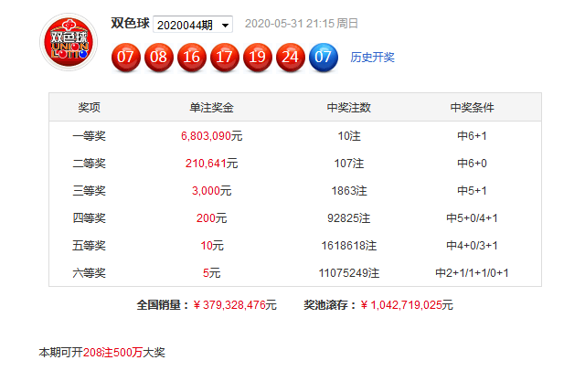585x392 pixels.
Task: Select the 五等奖 row label
Action: [90, 246]
